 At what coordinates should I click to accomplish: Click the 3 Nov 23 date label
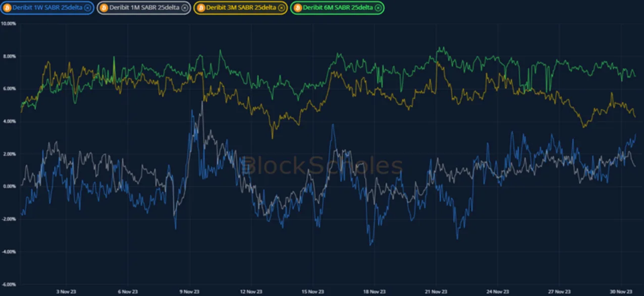65,291
